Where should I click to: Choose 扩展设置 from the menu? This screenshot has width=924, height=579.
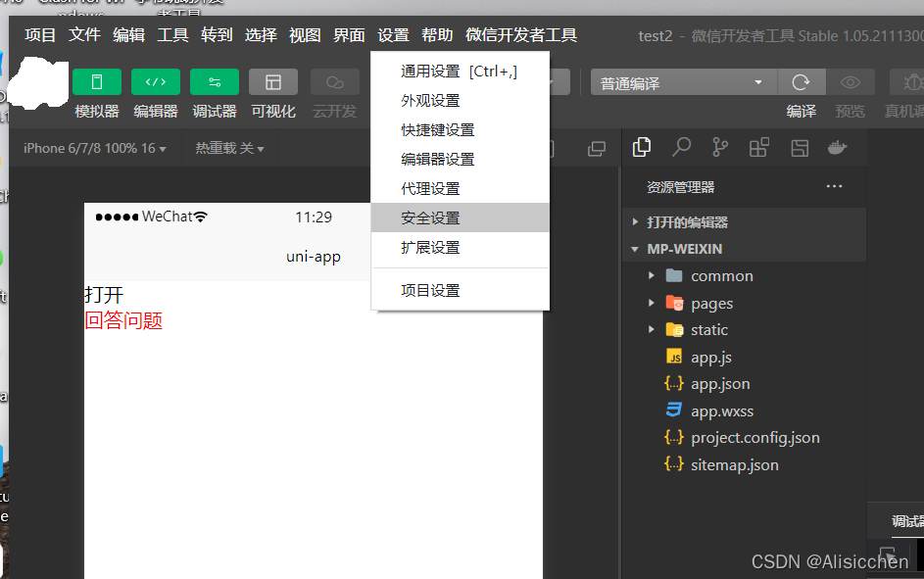coord(461,248)
